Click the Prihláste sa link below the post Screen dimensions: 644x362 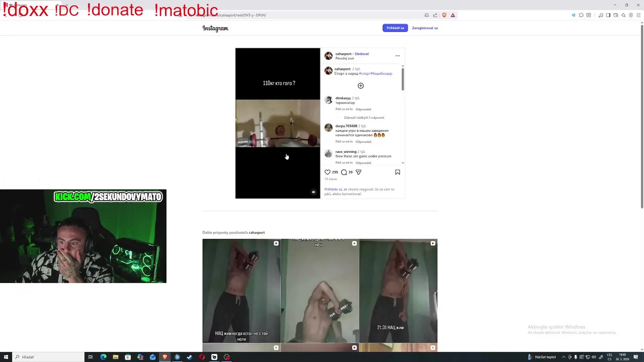coord(333,190)
